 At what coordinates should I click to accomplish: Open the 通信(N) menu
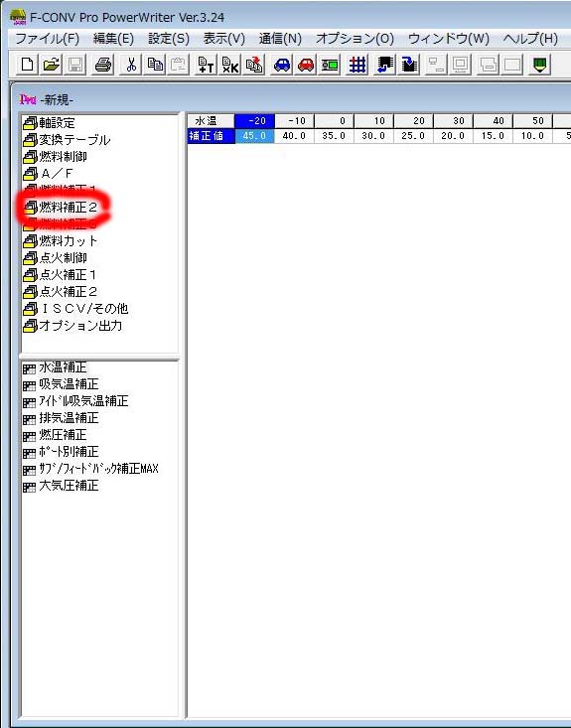coord(280,39)
